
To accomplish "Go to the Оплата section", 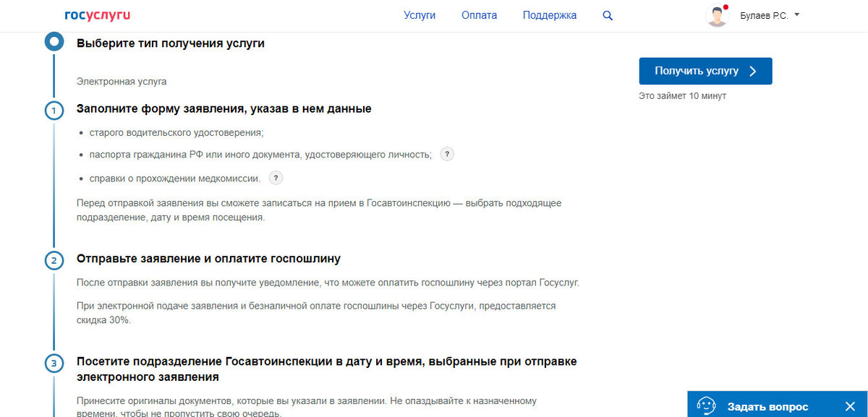I will coord(479,15).
